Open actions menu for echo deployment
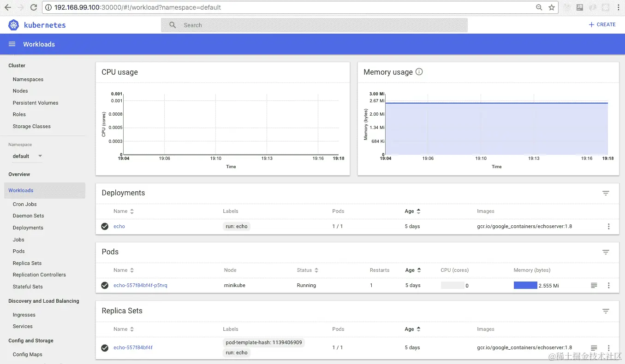The width and height of the screenshot is (625, 364). click(x=609, y=226)
